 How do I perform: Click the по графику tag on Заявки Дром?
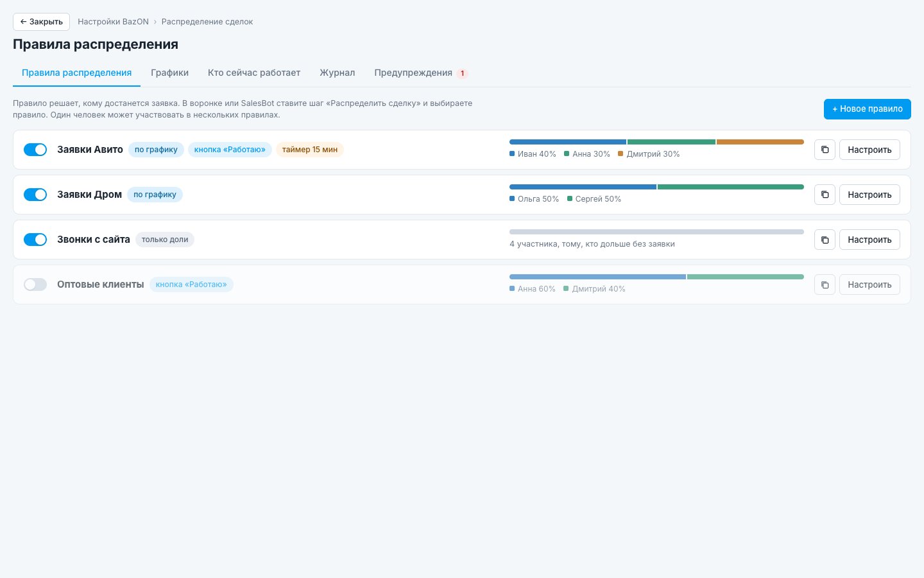[x=155, y=195]
